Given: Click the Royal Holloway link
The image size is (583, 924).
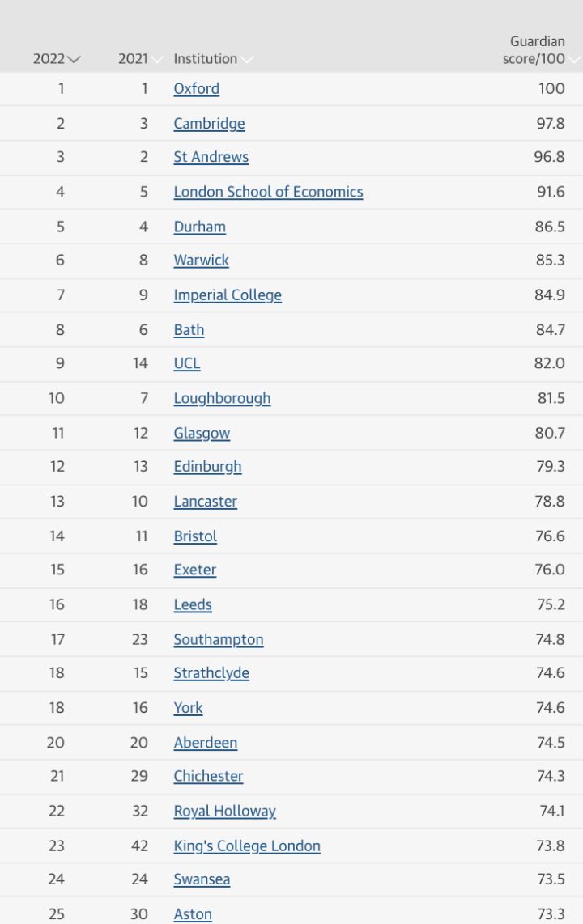Looking at the screenshot, I should pos(224,811).
